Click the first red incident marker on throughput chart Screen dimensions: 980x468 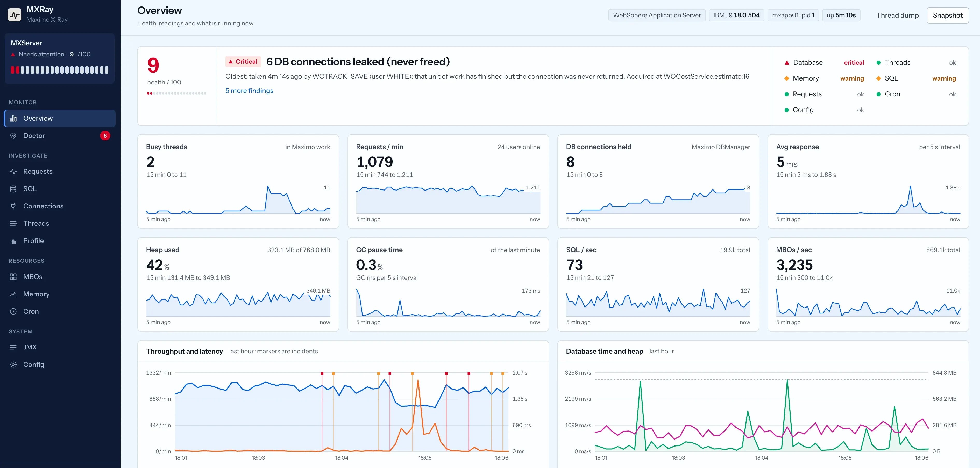[322, 374]
